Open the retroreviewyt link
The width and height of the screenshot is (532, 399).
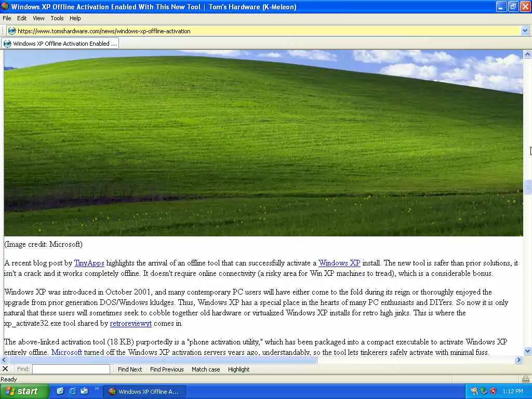coord(130,323)
